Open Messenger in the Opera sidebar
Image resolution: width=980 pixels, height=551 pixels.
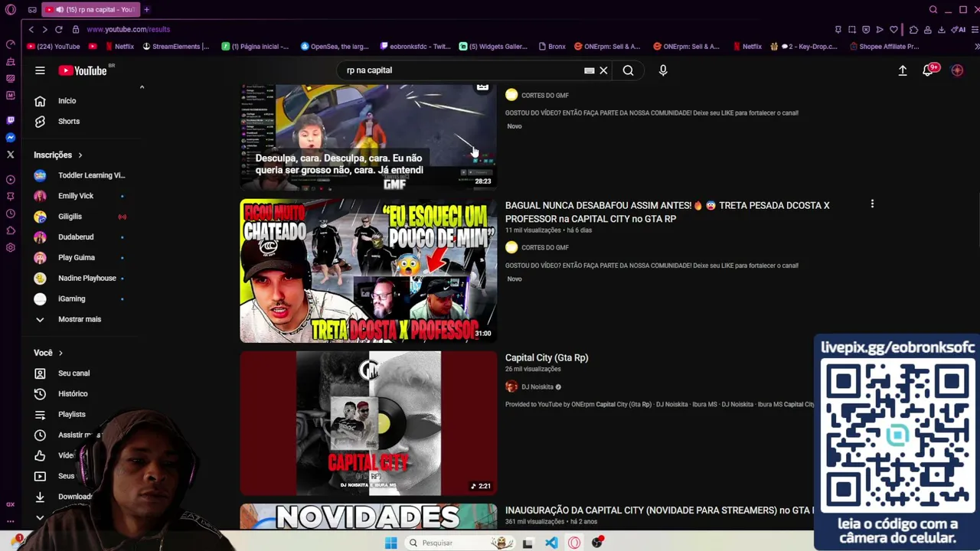11,138
